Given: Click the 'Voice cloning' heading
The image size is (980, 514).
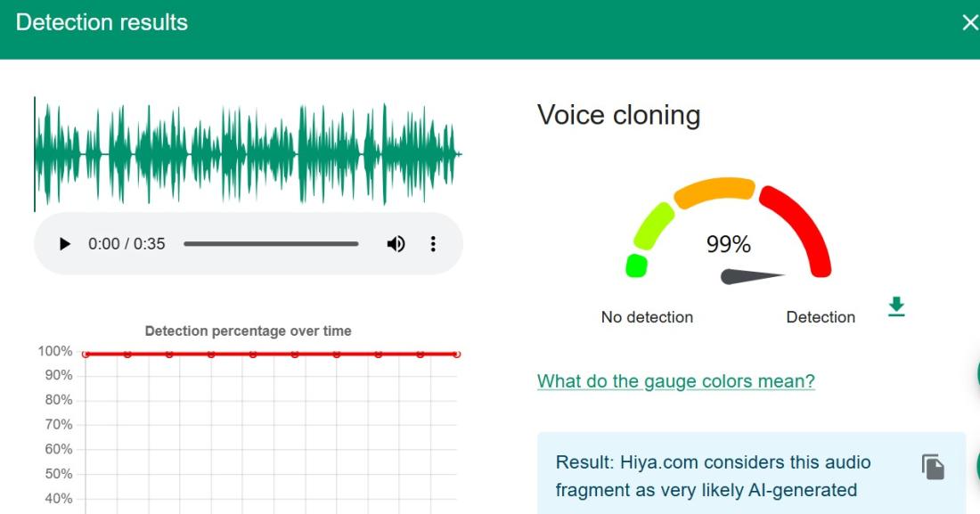Looking at the screenshot, I should [x=619, y=115].
